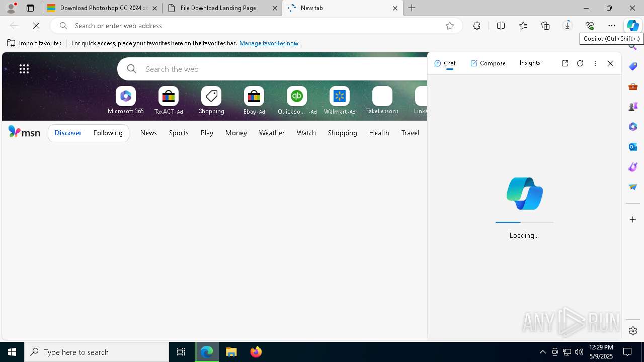Stop loading the page

pos(36,26)
